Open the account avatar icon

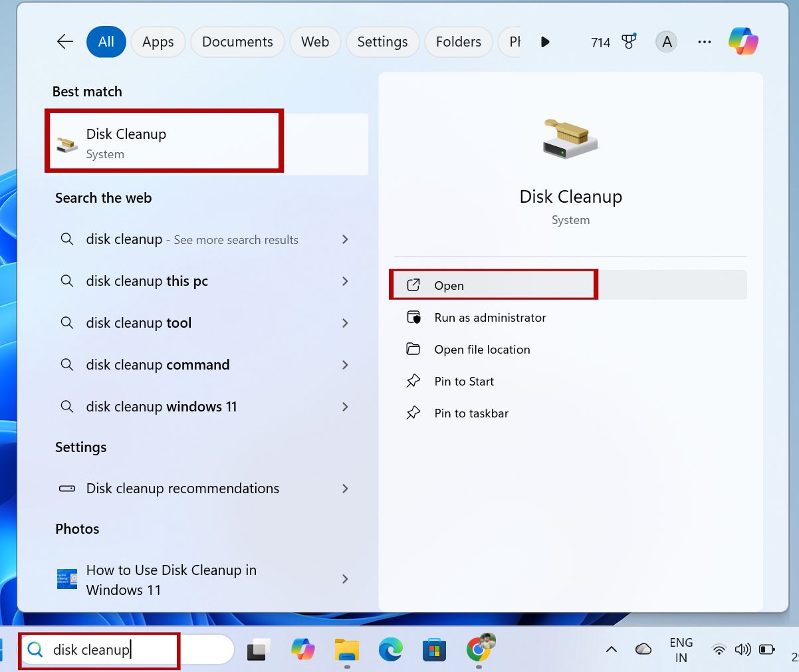coord(665,41)
